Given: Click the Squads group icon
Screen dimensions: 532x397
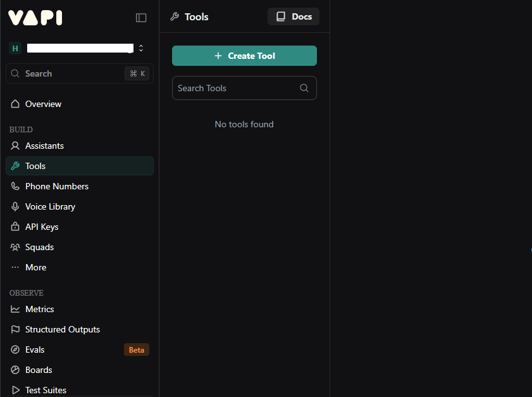Looking at the screenshot, I should tap(16, 247).
